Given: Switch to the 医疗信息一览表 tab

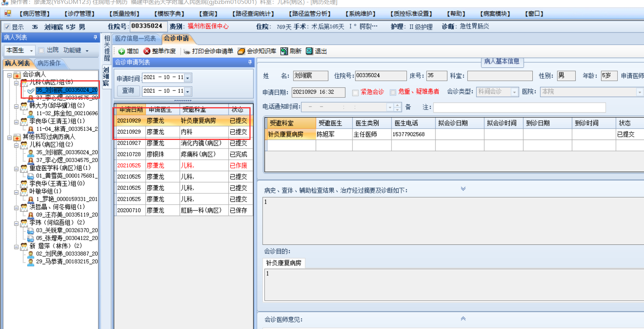Looking at the screenshot, I should pos(135,39).
